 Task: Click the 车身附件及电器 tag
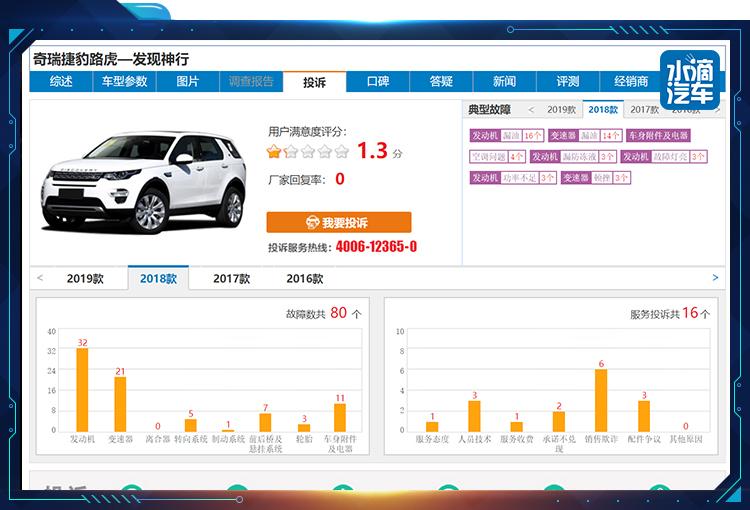(658, 135)
